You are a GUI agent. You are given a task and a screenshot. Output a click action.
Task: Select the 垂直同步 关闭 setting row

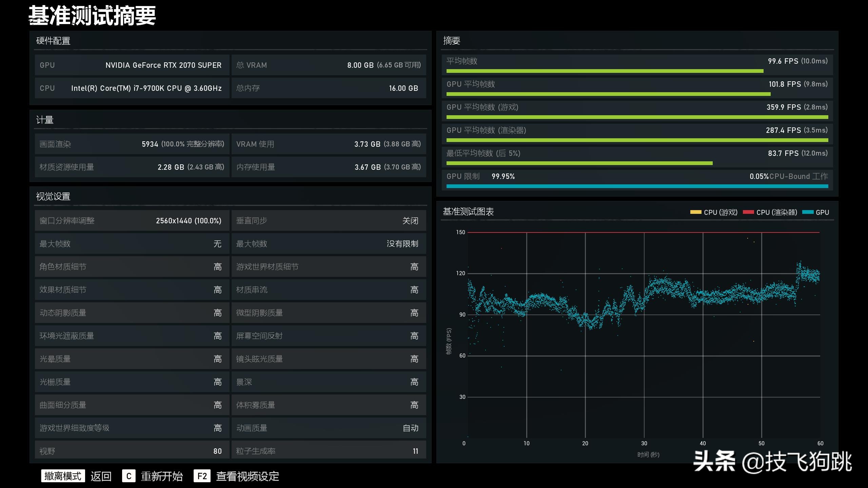tap(328, 221)
